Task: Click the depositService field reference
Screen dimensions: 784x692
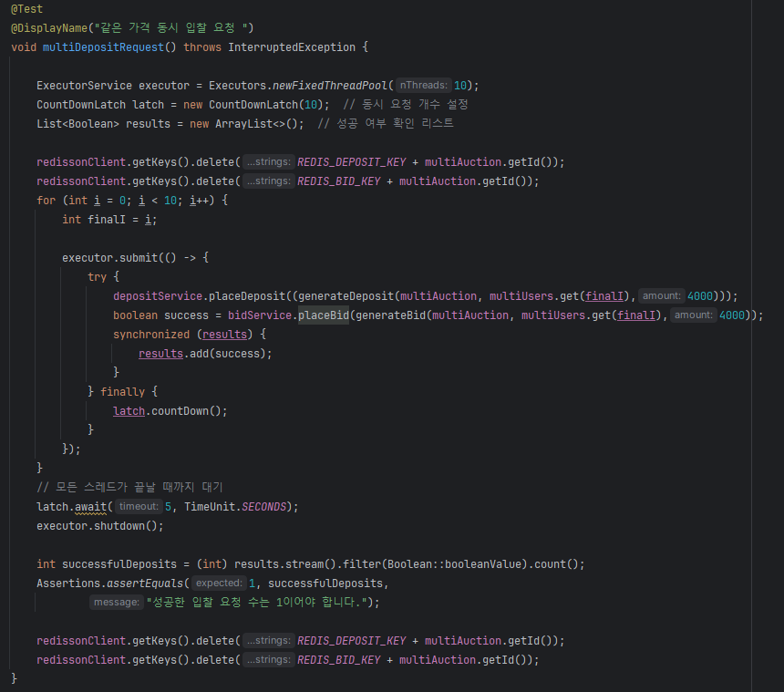Action: pos(158,296)
